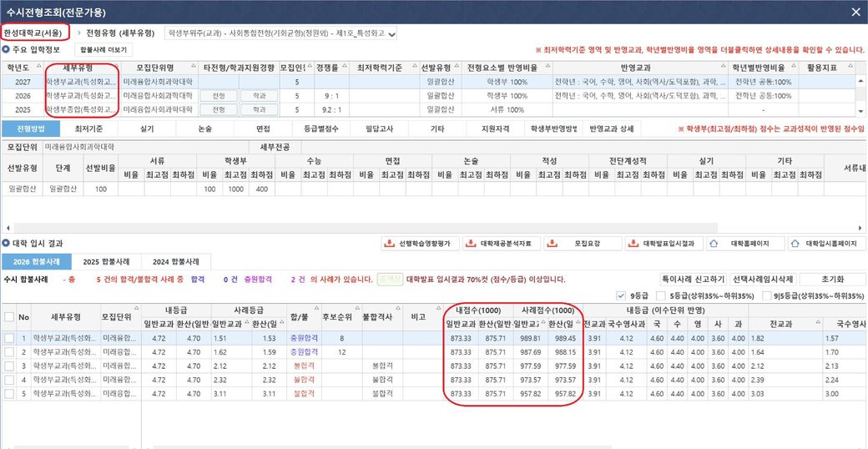The height and width of the screenshot is (449, 868).
Task: Click 특이사례 신고하기 button
Action: [693, 279]
